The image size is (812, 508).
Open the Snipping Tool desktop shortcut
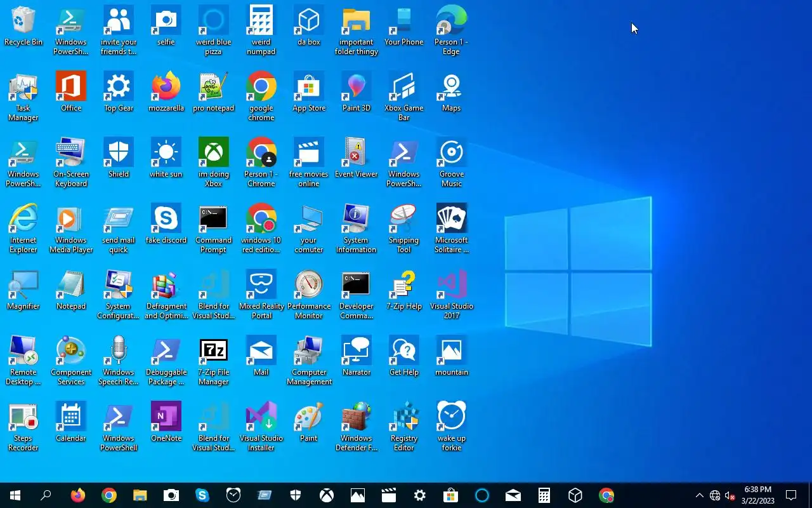point(404,229)
